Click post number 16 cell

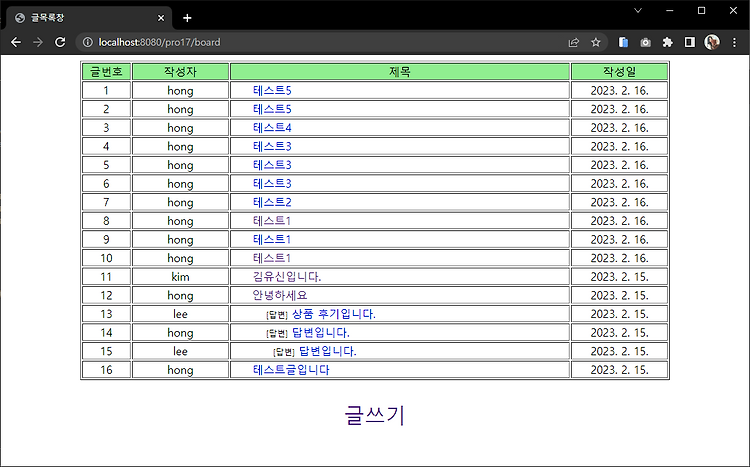coord(106,370)
